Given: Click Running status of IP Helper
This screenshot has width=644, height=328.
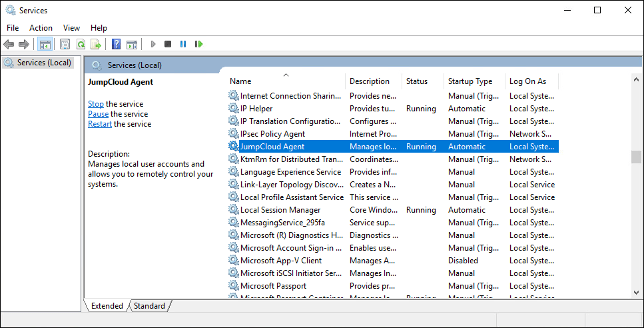Looking at the screenshot, I should [x=421, y=109].
